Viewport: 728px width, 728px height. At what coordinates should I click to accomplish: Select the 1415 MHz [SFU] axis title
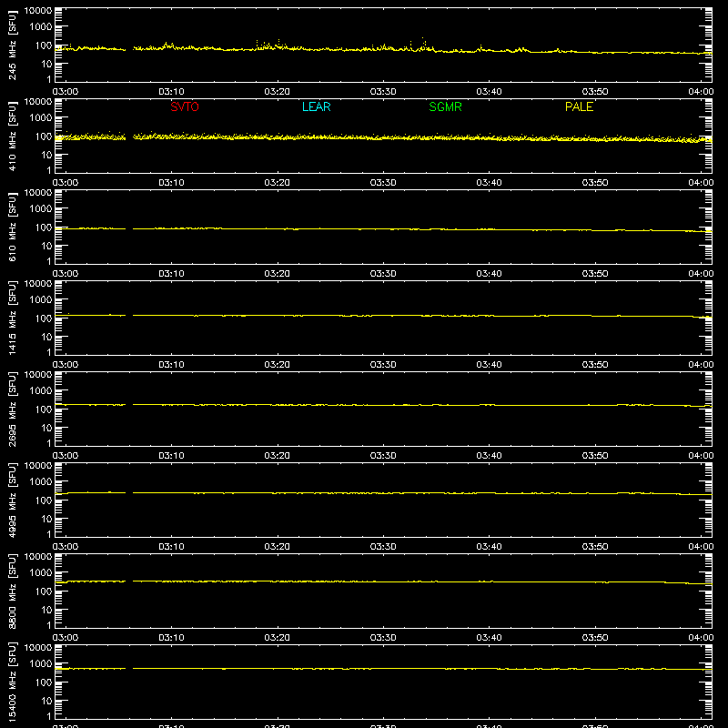pyautogui.click(x=13, y=318)
